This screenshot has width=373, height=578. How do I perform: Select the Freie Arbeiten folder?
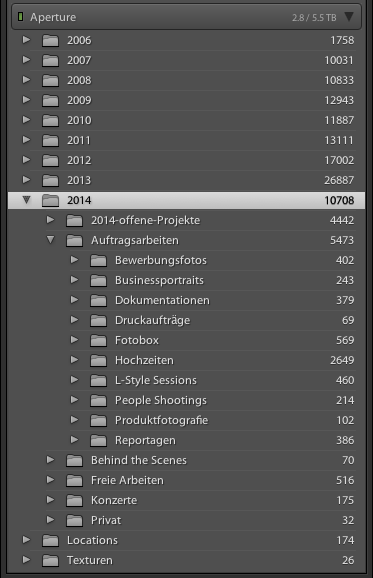coord(186,480)
